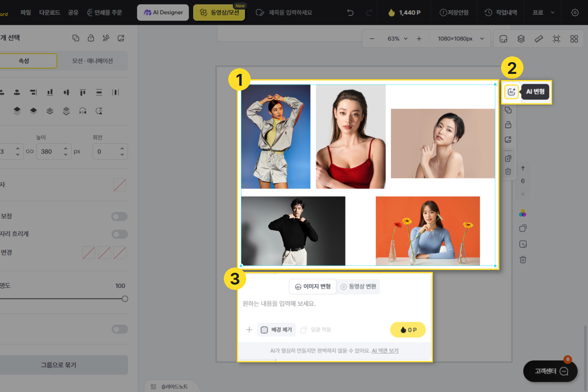Click the rotation value stepper arrows

(x=122, y=151)
